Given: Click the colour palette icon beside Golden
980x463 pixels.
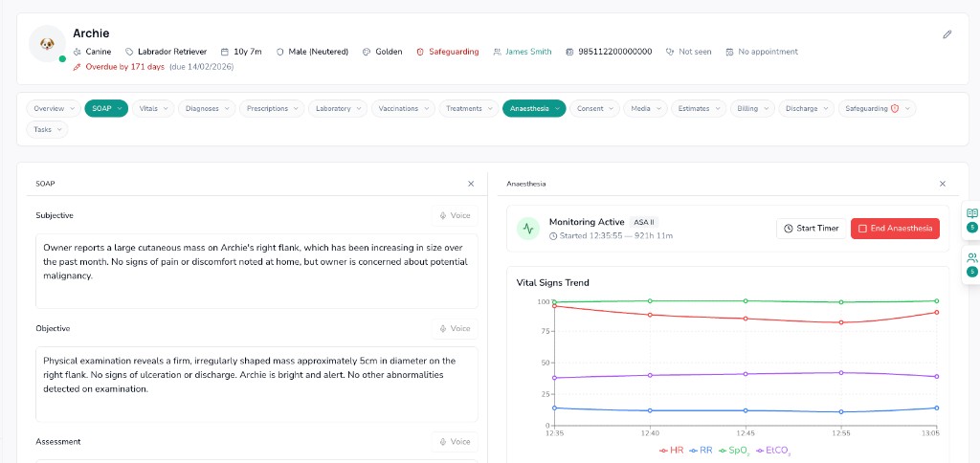Looking at the screenshot, I should (367, 52).
